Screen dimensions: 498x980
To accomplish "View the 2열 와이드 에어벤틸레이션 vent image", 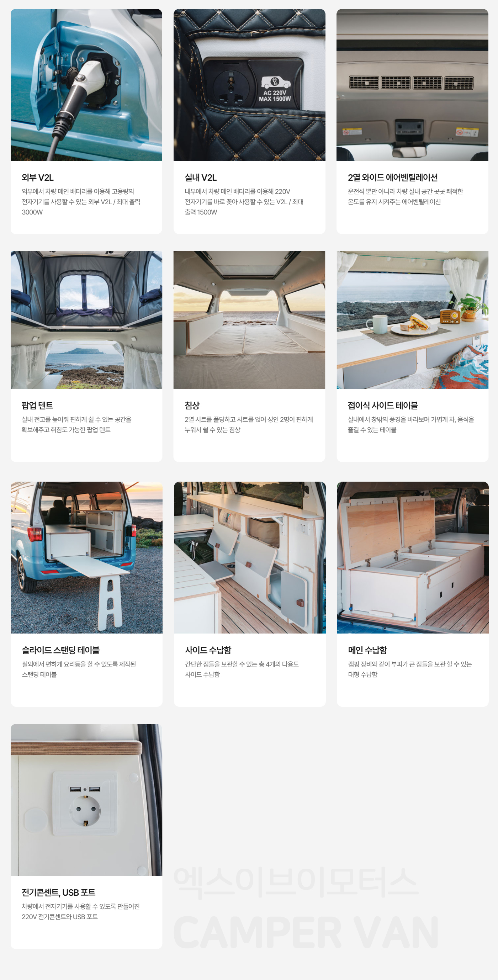I will pyautogui.click(x=412, y=85).
